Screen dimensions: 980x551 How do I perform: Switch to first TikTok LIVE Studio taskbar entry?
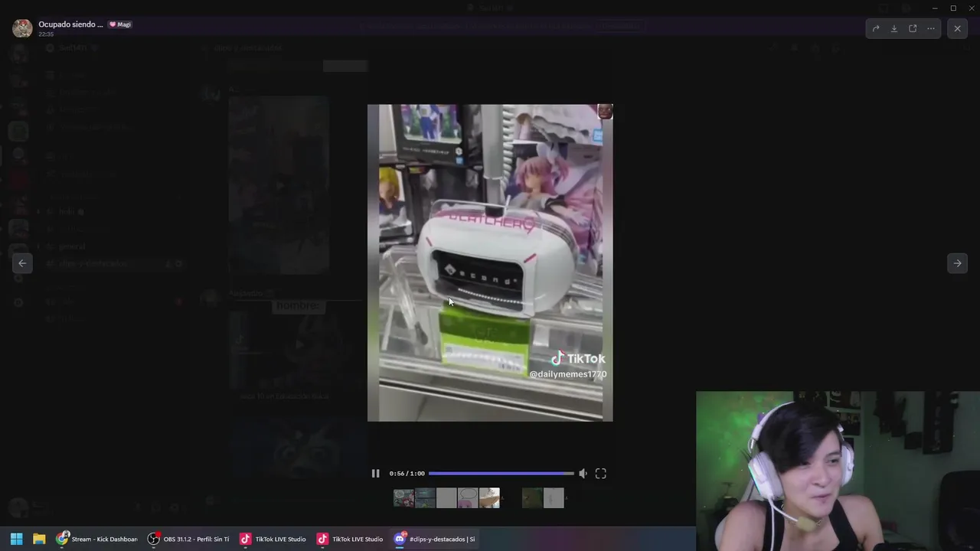tap(273, 539)
